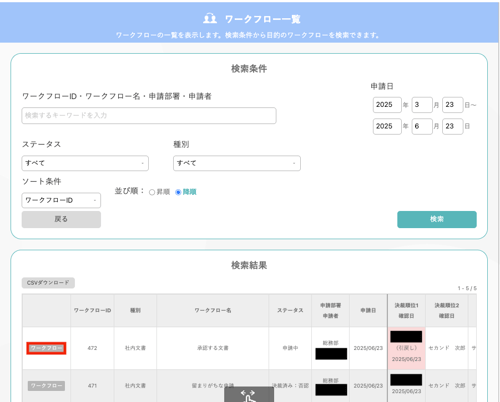Click the 申請部署 申請者 column header

pyautogui.click(x=330, y=310)
